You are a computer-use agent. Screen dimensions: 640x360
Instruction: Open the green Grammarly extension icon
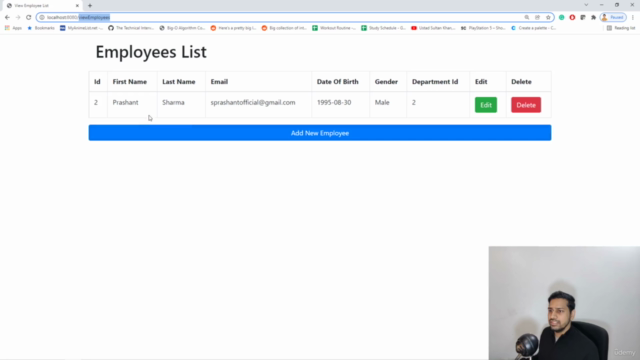562,17
